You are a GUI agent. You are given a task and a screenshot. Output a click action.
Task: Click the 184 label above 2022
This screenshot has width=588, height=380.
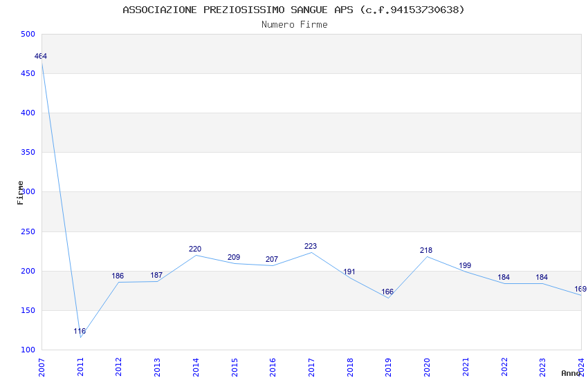click(x=504, y=278)
